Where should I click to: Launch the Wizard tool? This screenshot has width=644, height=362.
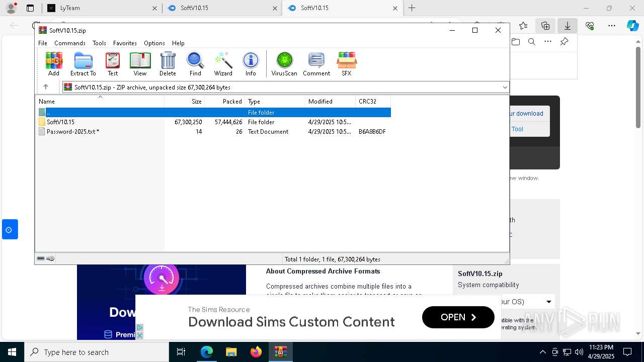coord(223,64)
